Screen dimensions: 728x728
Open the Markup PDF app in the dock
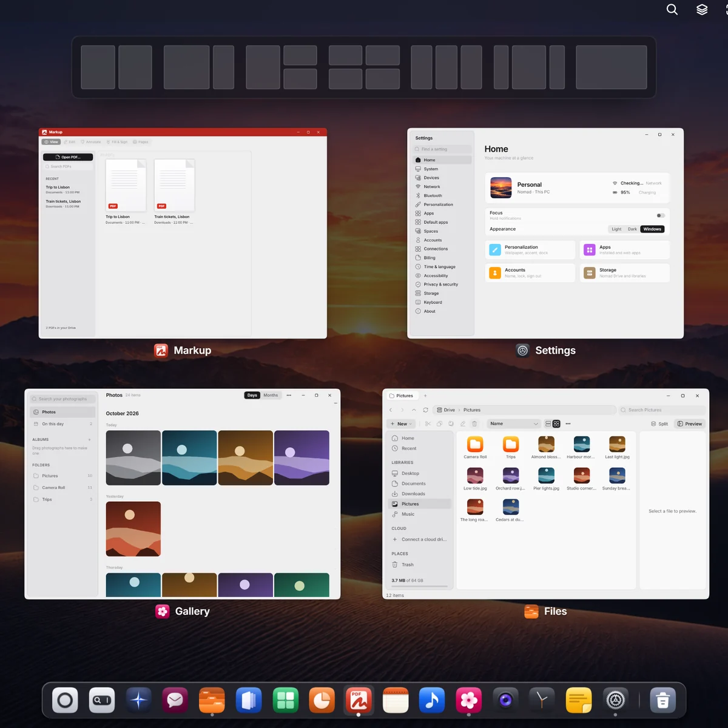(x=359, y=700)
